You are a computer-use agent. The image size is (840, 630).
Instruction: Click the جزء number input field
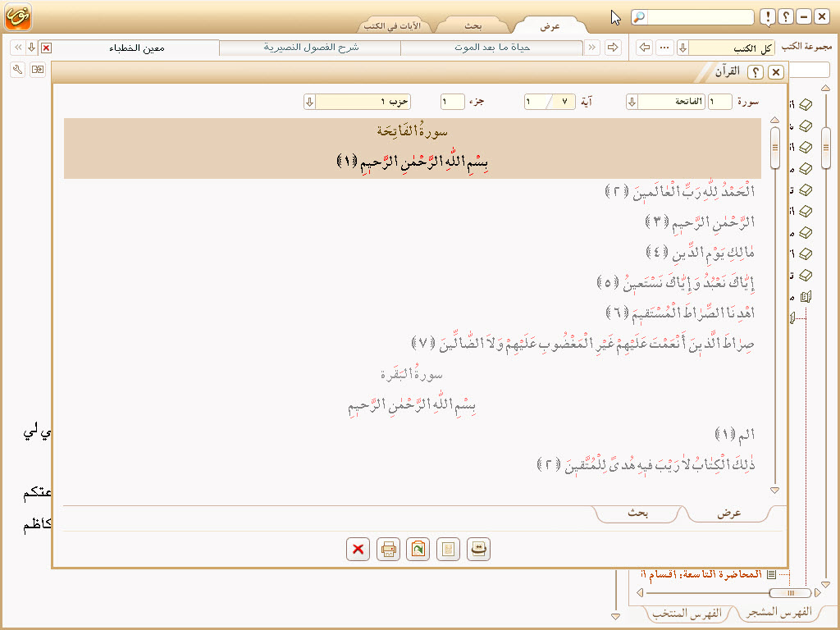click(453, 102)
